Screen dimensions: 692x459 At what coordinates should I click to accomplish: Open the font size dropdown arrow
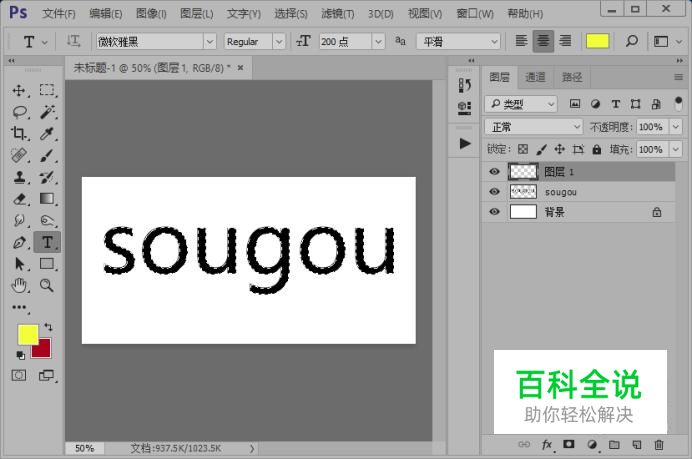[x=378, y=41]
